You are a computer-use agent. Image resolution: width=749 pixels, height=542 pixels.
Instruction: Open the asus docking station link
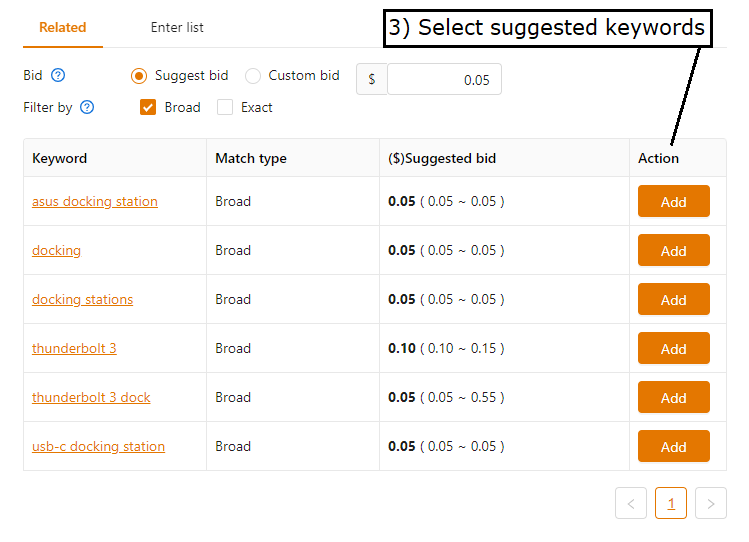point(95,202)
